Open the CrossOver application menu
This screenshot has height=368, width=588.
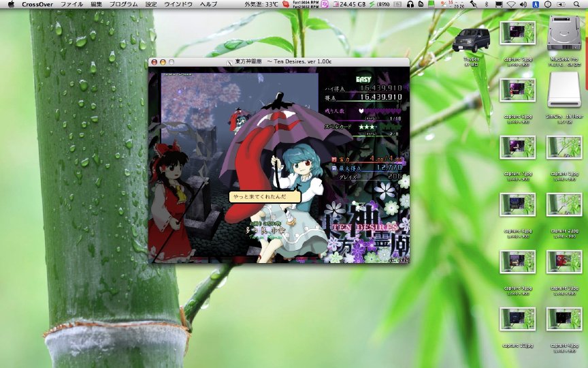pyautogui.click(x=37, y=4)
